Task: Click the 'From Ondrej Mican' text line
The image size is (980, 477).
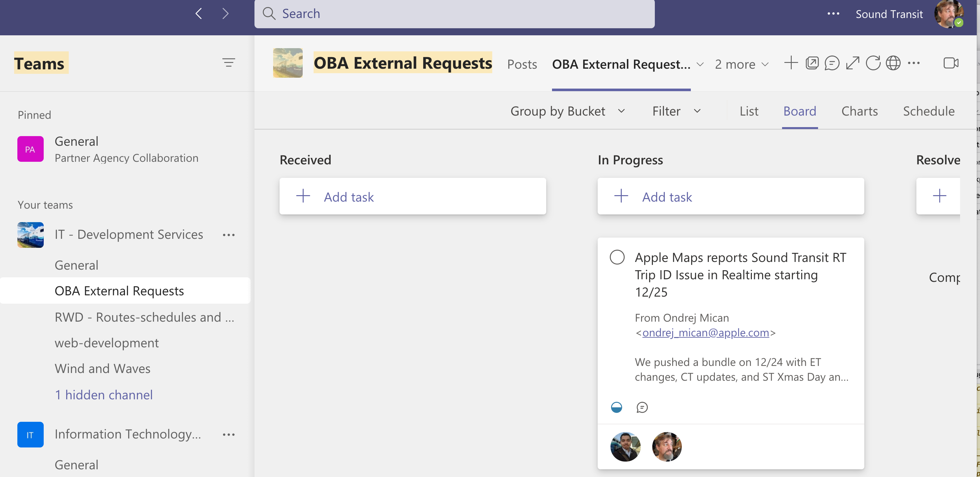Action: (682, 318)
